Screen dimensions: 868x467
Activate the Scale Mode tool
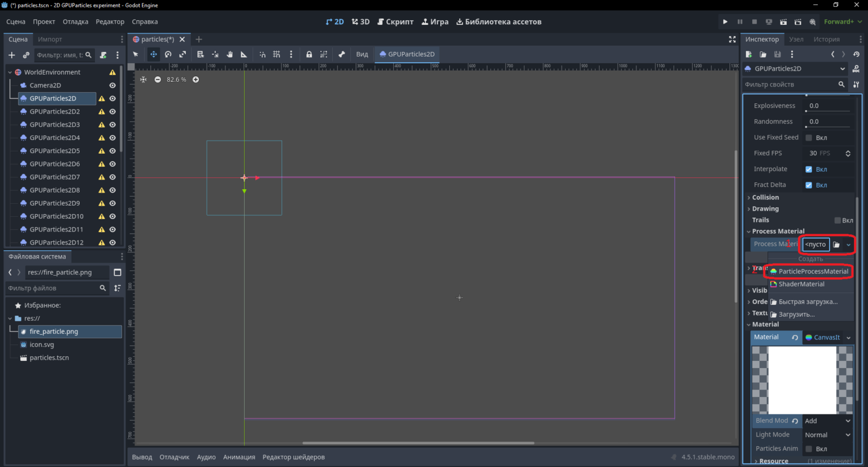click(x=183, y=54)
